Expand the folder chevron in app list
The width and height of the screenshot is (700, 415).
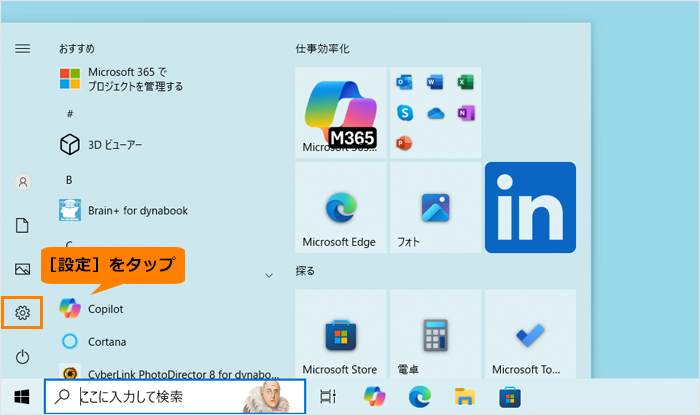point(269,275)
